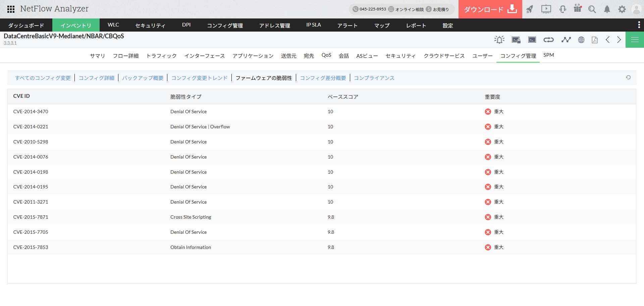This screenshot has width=644, height=306.
Task: Switch to the トラフィック tab
Action: coord(161,56)
